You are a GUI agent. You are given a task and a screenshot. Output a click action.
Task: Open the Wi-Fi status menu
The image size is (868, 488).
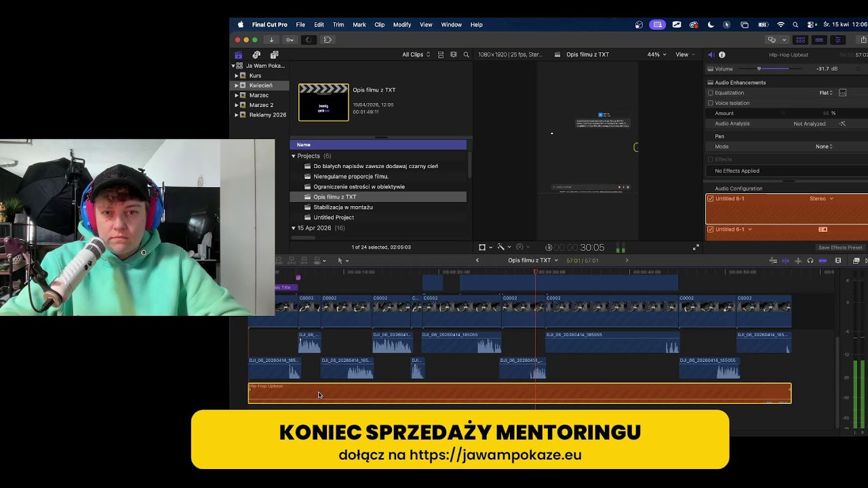(x=781, y=25)
